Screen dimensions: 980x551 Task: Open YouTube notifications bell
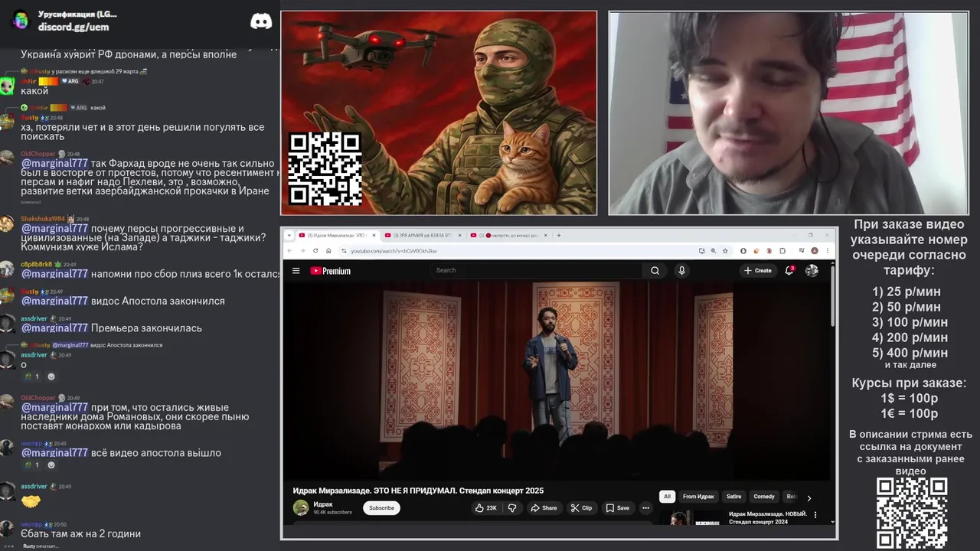789,270
